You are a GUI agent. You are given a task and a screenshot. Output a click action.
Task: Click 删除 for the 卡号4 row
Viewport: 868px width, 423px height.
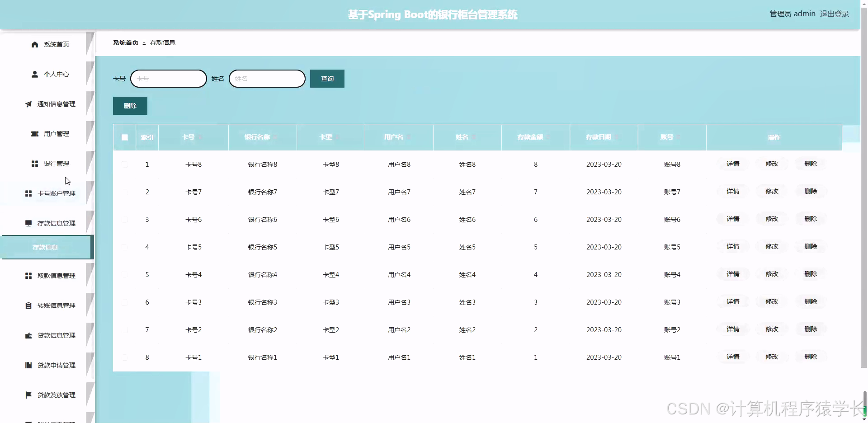[x=811, y=274]
